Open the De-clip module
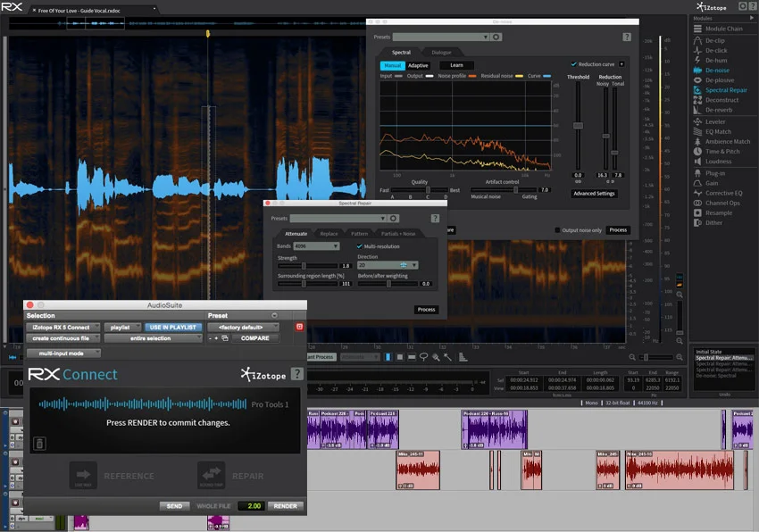The width and height of the screenshot is (759, 532). (715, 41)
